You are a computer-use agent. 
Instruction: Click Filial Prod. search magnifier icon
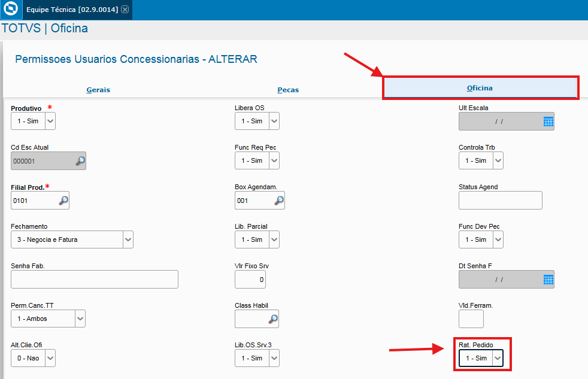point(63,201)
